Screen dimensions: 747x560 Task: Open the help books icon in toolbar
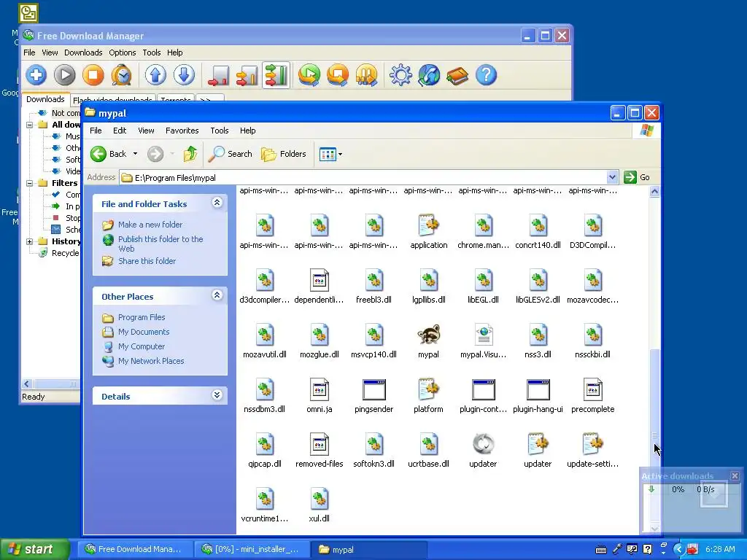tap(458, 75)
